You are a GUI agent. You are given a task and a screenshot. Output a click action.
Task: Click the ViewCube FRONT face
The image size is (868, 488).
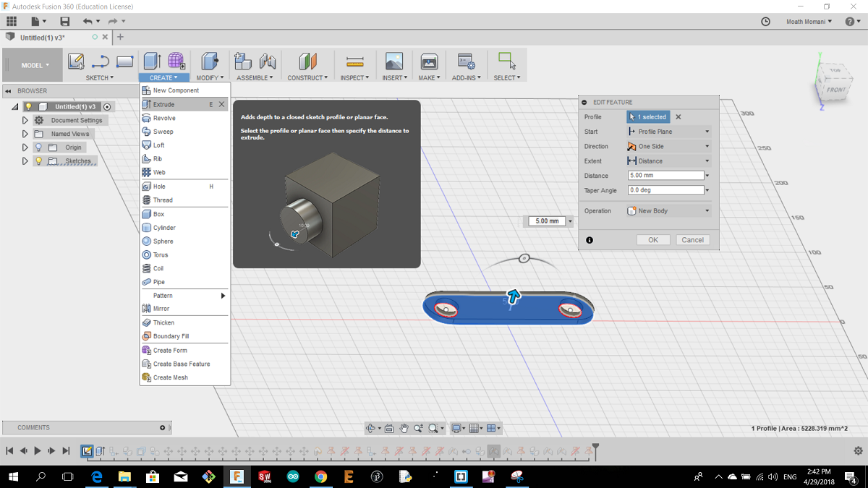coord(835,90)
